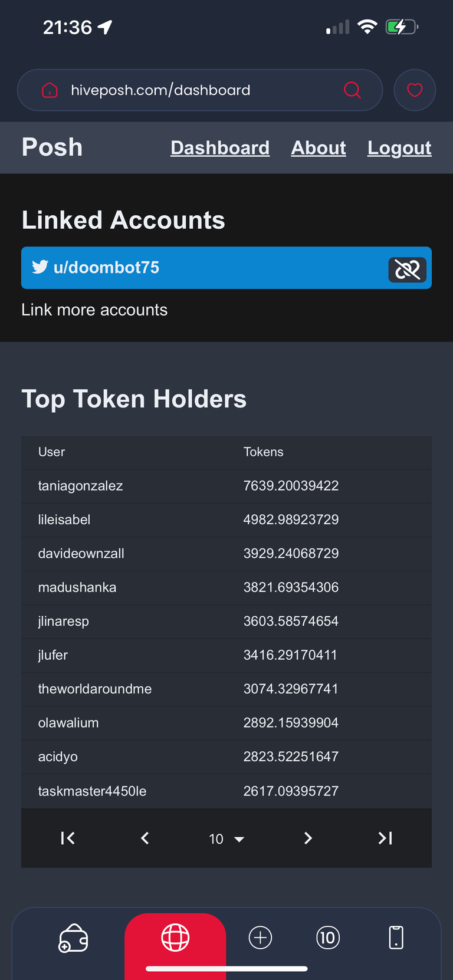Open the tab counter showing 10
The width and height of the screenshot is (453, 980).
coord(328,938)
